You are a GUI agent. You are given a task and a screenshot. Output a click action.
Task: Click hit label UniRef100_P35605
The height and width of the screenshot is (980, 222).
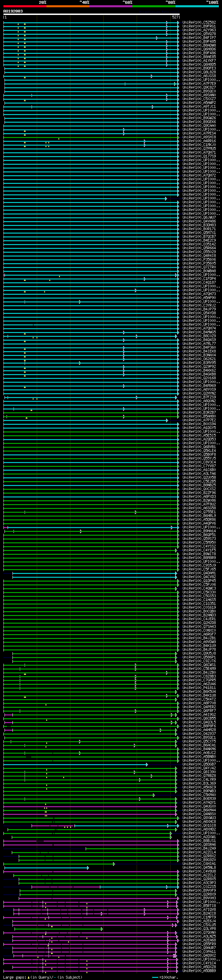(x=199, y=263)
